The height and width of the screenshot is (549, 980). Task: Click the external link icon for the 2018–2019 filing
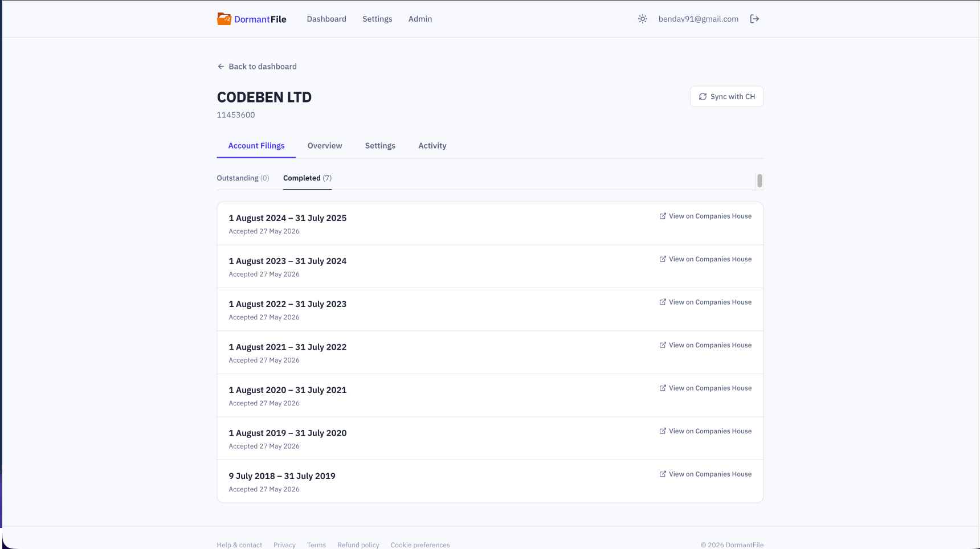coord(663,474)
